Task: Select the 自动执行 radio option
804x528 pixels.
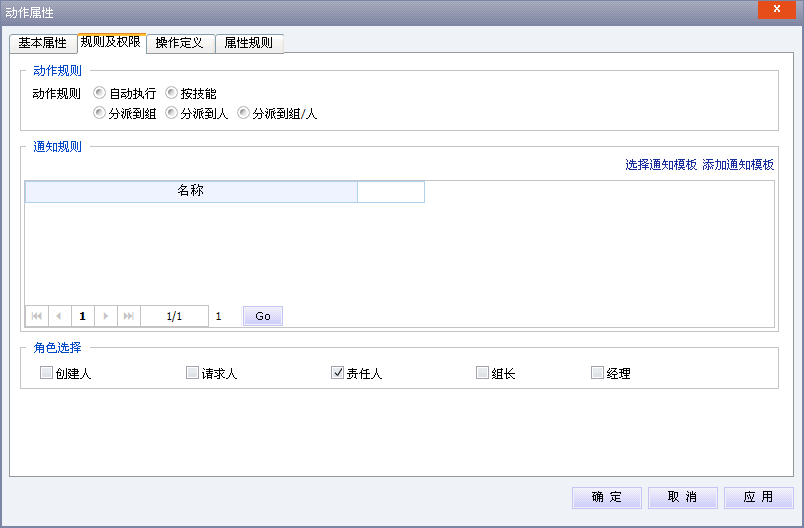Action: click(99, 93)
